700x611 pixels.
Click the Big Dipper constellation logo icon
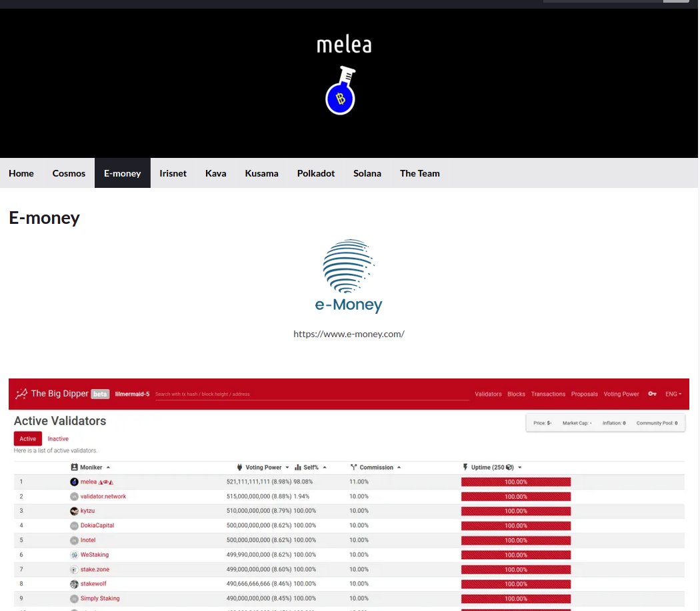[21, 394]
